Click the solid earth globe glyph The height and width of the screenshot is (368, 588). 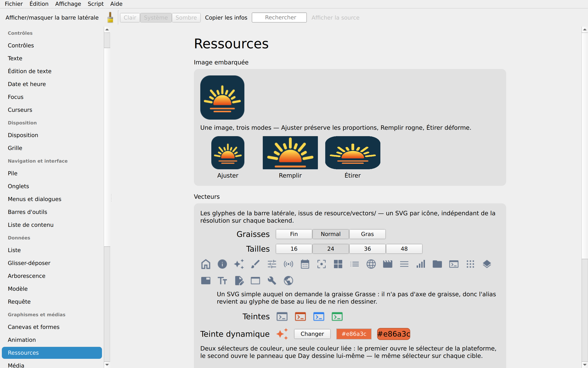288,281
